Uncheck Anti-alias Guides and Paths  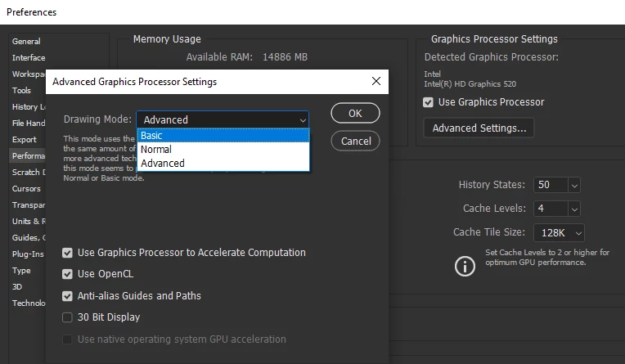click(x=68, y=295)
